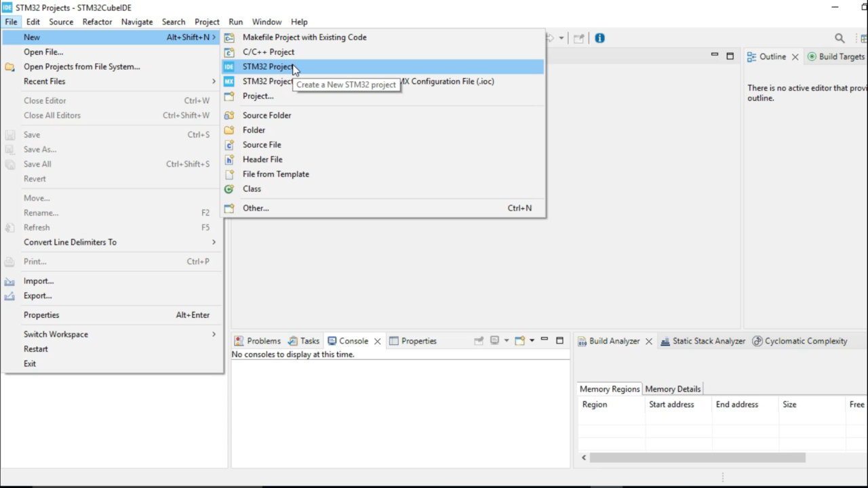The image size is (868, 488).
Task: Open the Project menu
Action: tap(207, 22)
